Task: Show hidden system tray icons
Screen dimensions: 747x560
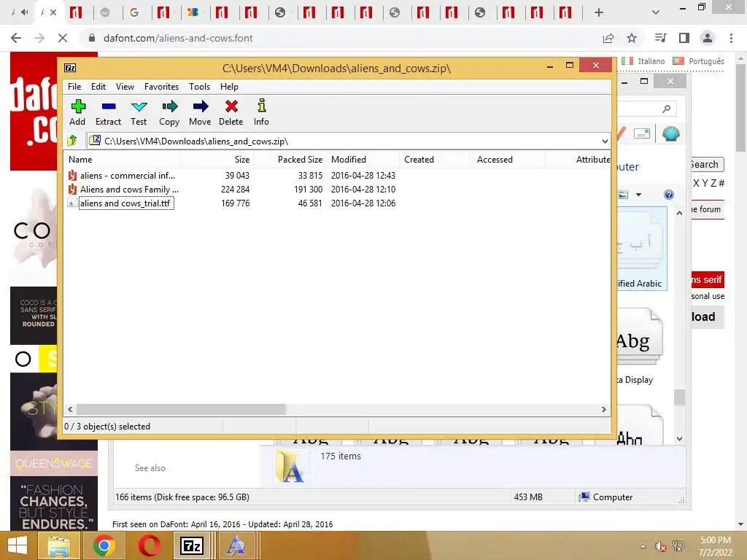Action: click(643, 546)
